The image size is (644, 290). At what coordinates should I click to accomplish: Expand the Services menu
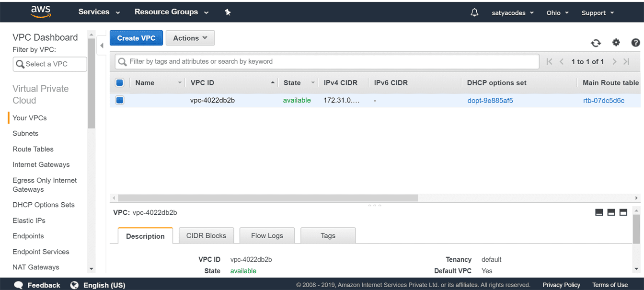pyautogui.click(x=99, y=12)
